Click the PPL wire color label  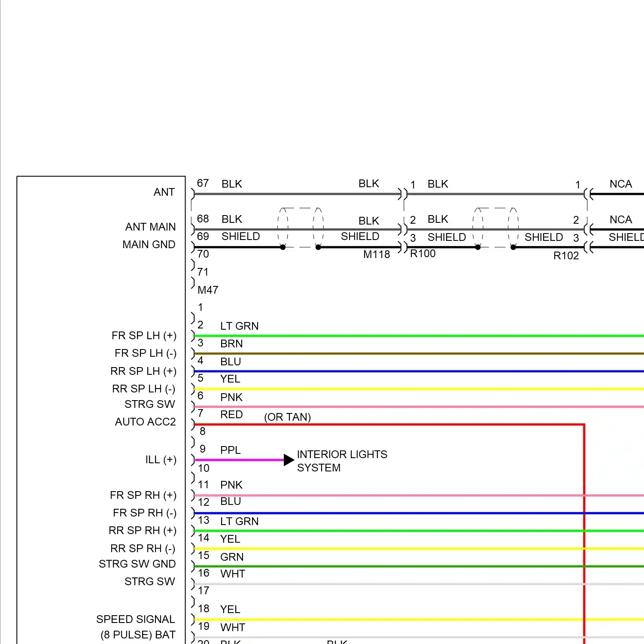231,450
